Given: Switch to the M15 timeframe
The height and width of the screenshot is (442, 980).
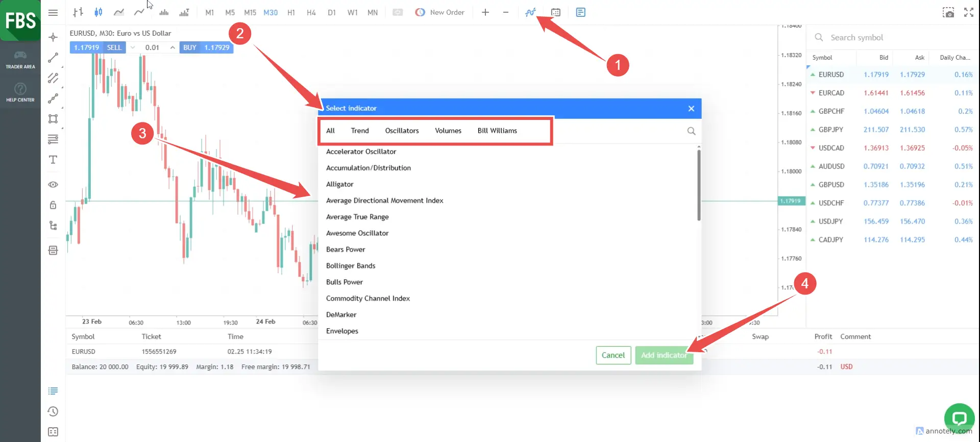Looking at the screenshot, I should 250,12.
